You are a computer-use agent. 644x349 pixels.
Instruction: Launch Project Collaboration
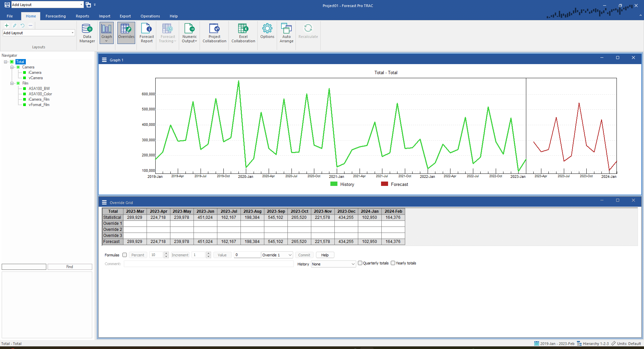(x=214, y=33)
